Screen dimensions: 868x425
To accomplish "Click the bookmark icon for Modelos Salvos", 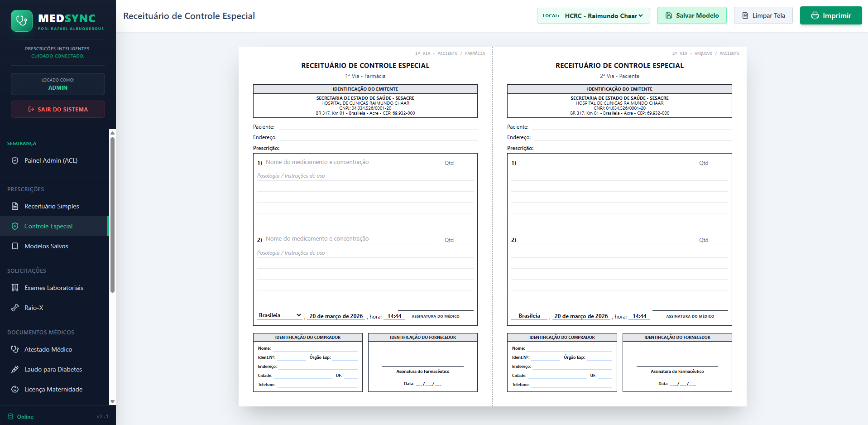I will pos(15,246).
